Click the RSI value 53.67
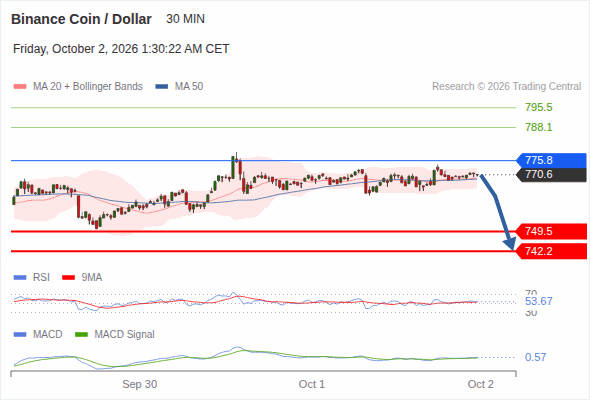Image resolution: width=590 pixels, height=400 pixels. 539,301
